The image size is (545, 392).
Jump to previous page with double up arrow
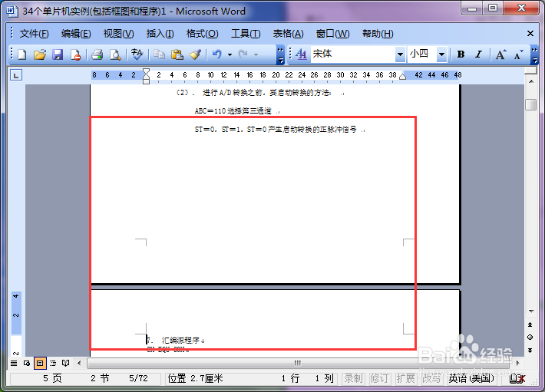click(x=530, y=324)
